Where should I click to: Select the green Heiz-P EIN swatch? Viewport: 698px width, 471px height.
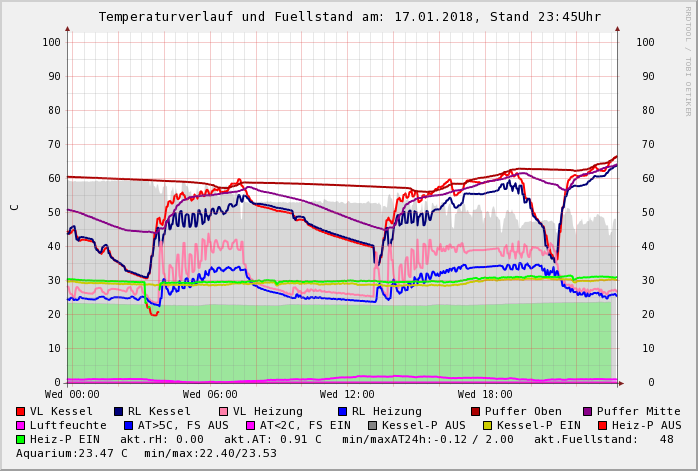click(21, 439)
